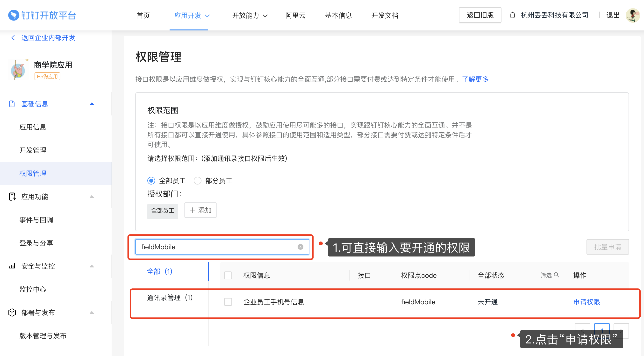Click the 筛选 search icon
Viewport: 644px width, 356px height.
[557, 275]
